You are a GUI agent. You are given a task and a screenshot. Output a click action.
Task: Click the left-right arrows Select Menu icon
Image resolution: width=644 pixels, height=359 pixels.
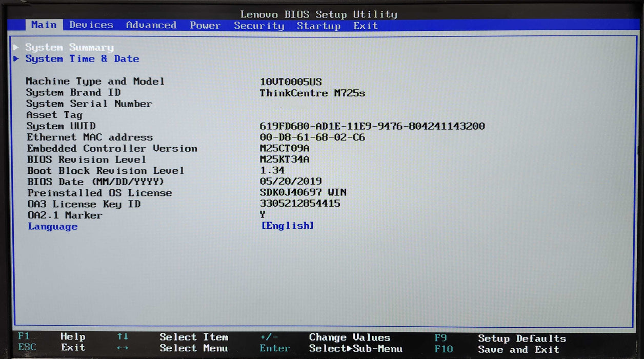tap(123, 348)
